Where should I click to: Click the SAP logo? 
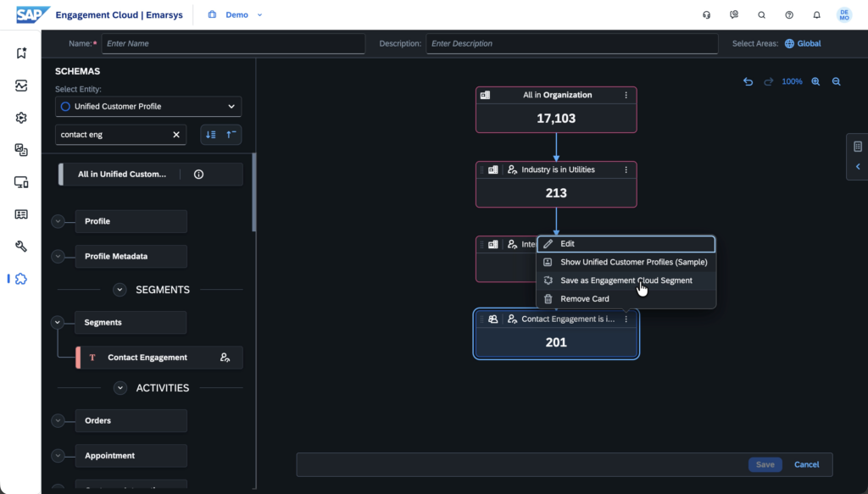coord(33,15)
